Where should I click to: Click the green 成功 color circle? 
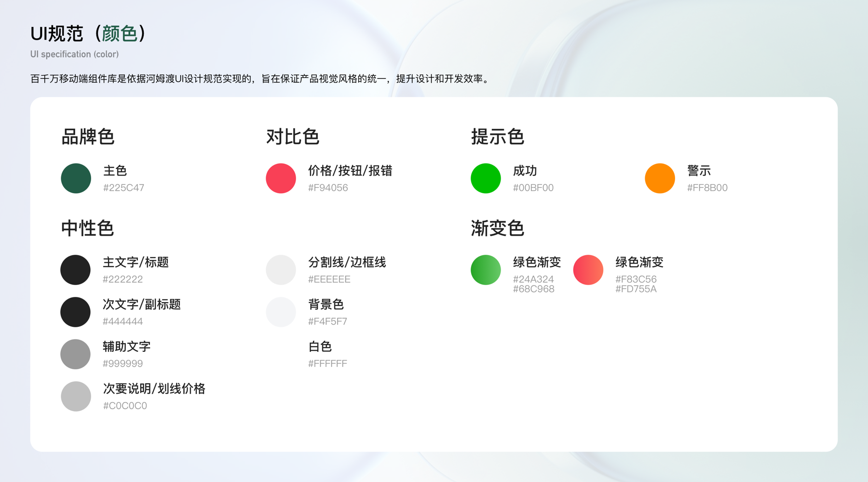[x=486, y=178]
